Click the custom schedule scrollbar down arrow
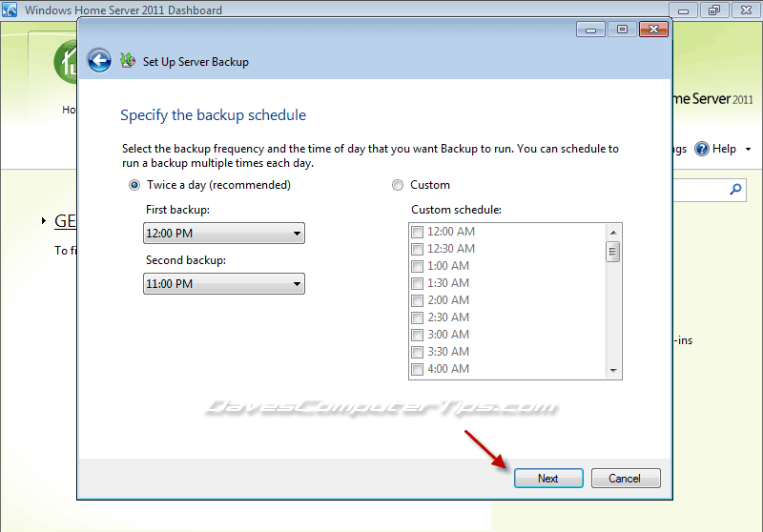Image resolution: width=763 pixels, height=532 pixels. pos(613,371)
